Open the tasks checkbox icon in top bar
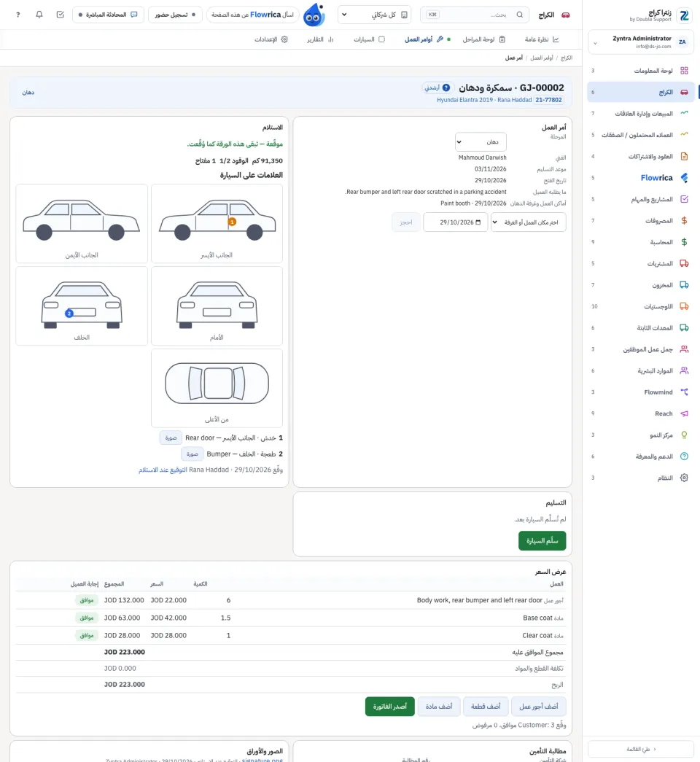 pyautogui.click(x=61, y=15)
